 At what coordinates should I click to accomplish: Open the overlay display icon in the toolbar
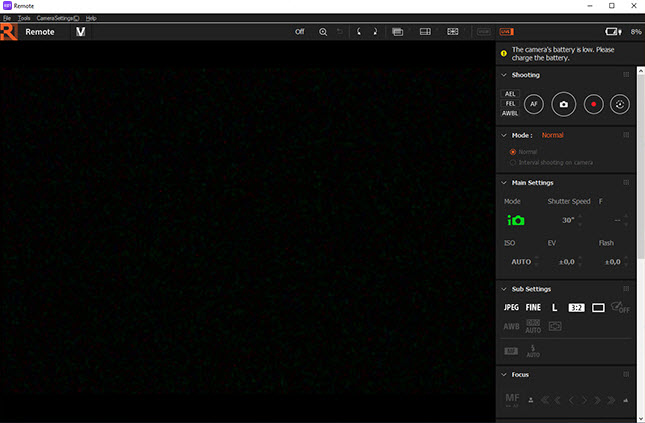[397, 32]
